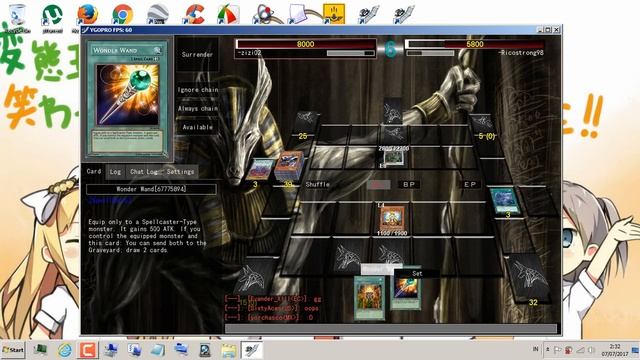This screenshot has height=360, width=640.
Task: Click opponent's graveyard card showing 3
Action: point(261,169)
